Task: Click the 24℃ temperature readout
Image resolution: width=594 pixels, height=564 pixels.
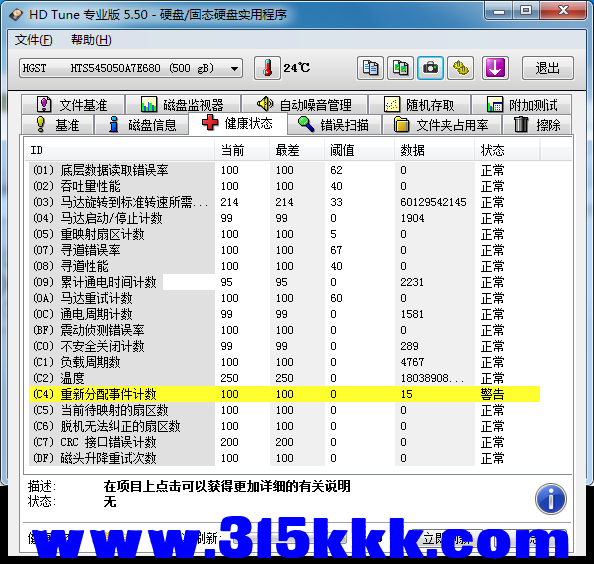Action: point(297,68)
